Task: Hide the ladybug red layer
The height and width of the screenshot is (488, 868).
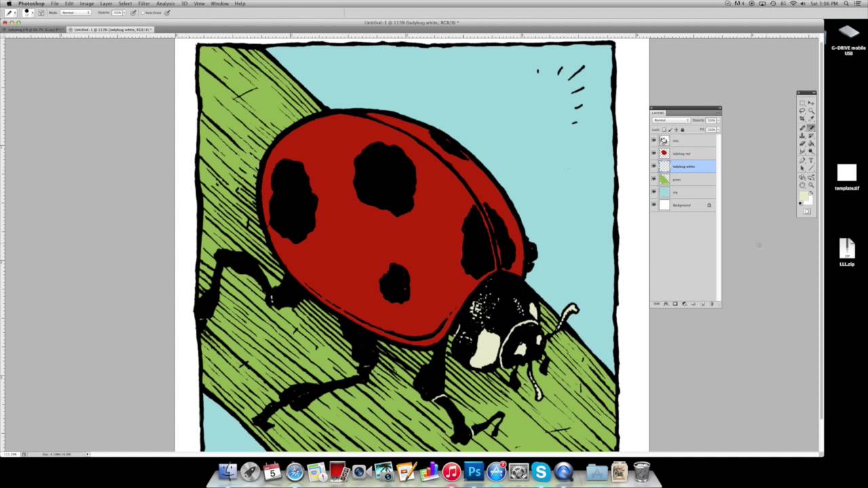Action: pyautogui.click(x=654, y=153)
